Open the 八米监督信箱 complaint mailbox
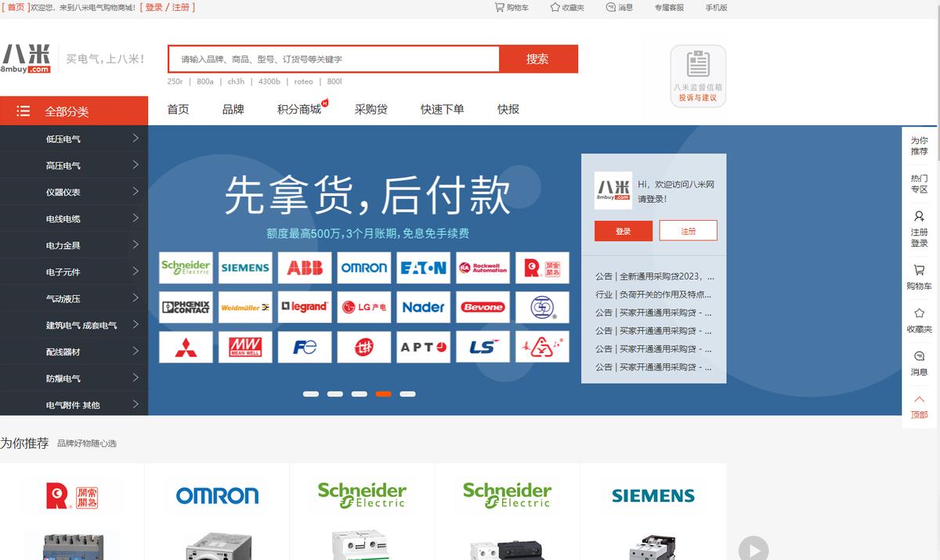This screenshot has width=940, height=560. click(x=696, y=75)
